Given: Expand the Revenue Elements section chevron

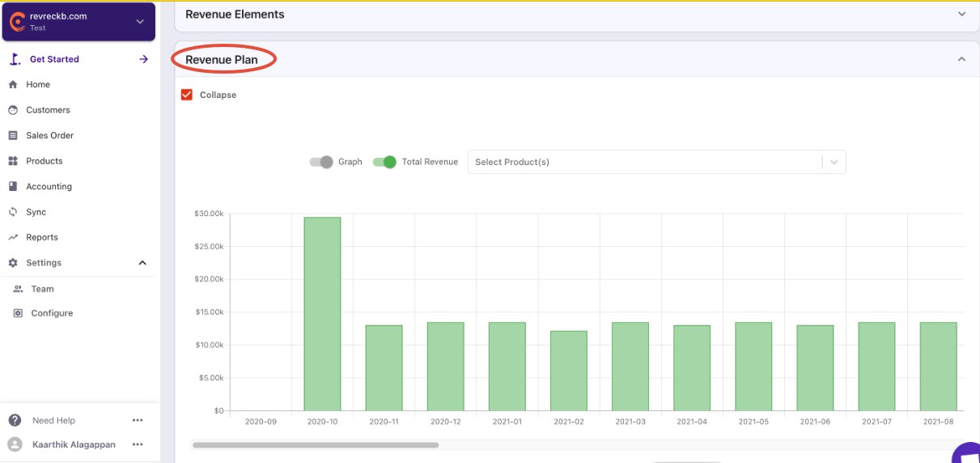Looking at the screenshot, I should click(x=962, y=15).
